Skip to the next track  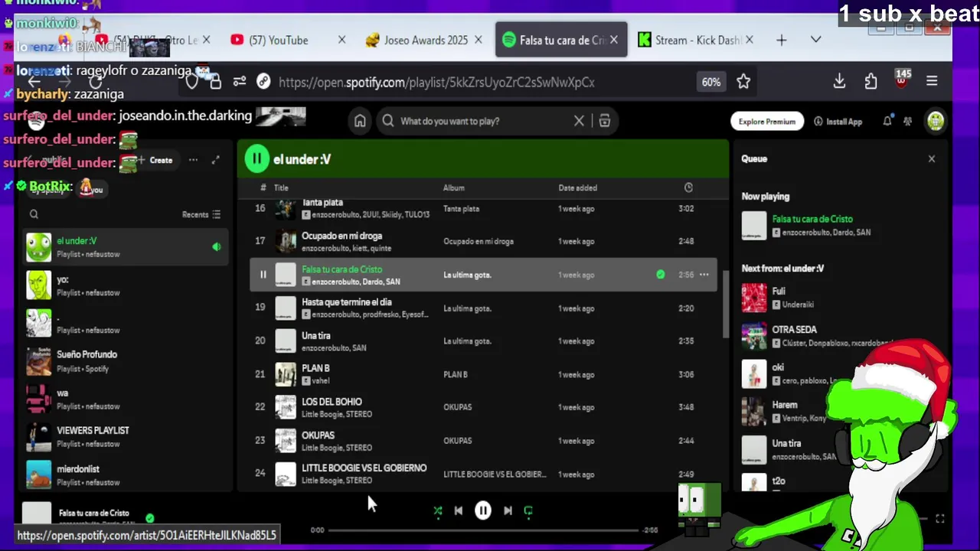[508, 511]
